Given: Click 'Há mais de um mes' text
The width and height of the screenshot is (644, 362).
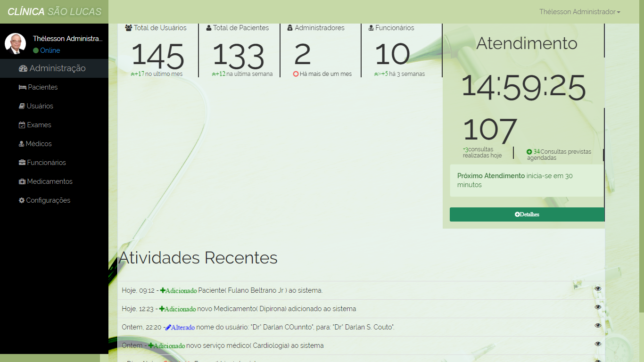Looking at the screenshot, I should click(x=326, y=74).
